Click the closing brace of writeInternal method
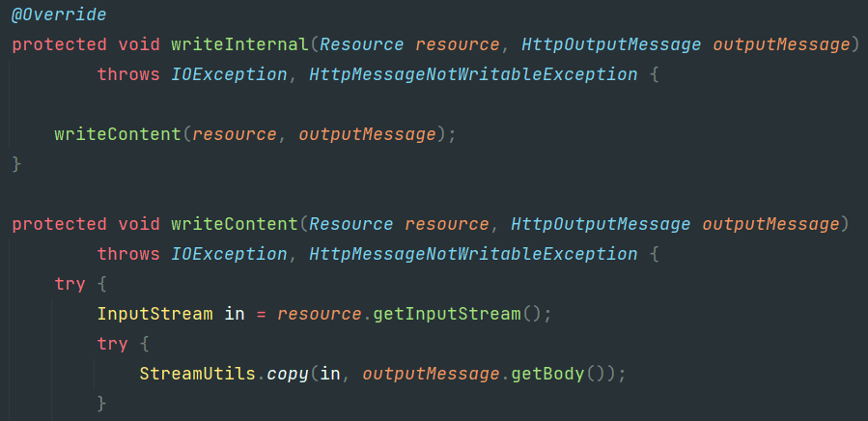 click(x=16, y=164)
